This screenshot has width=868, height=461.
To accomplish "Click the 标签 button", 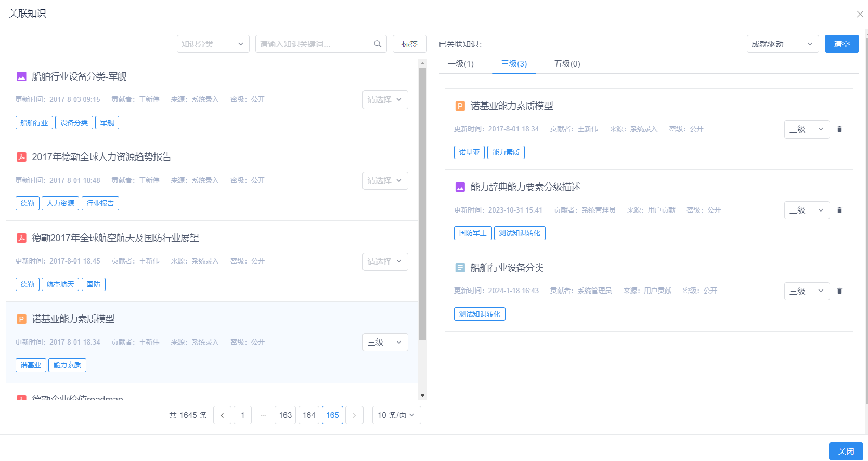I will (x=409, y=44).
